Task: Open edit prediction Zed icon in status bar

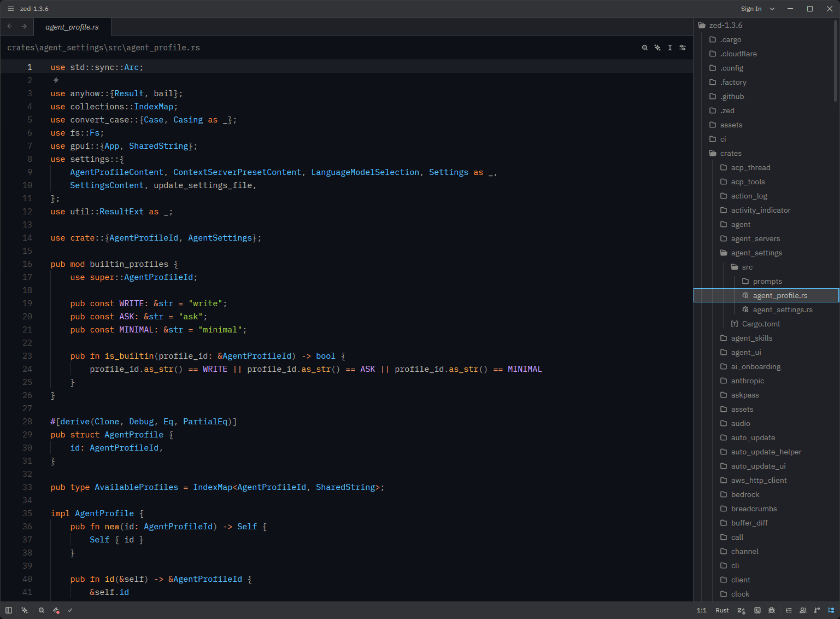Action: 741,610
